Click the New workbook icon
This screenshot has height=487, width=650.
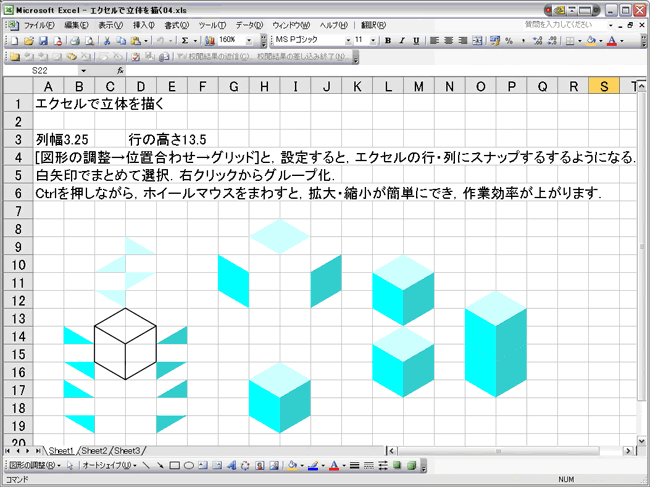click(x=15, y=41)
